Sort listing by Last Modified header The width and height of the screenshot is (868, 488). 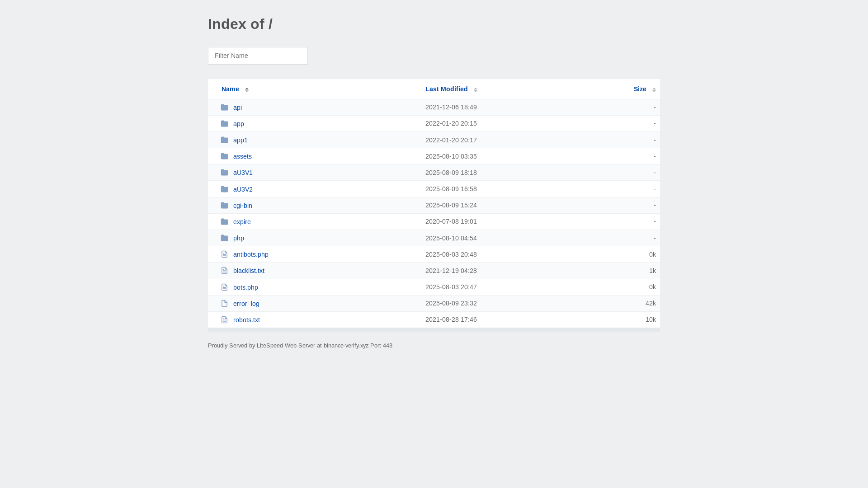pos(446,89)
